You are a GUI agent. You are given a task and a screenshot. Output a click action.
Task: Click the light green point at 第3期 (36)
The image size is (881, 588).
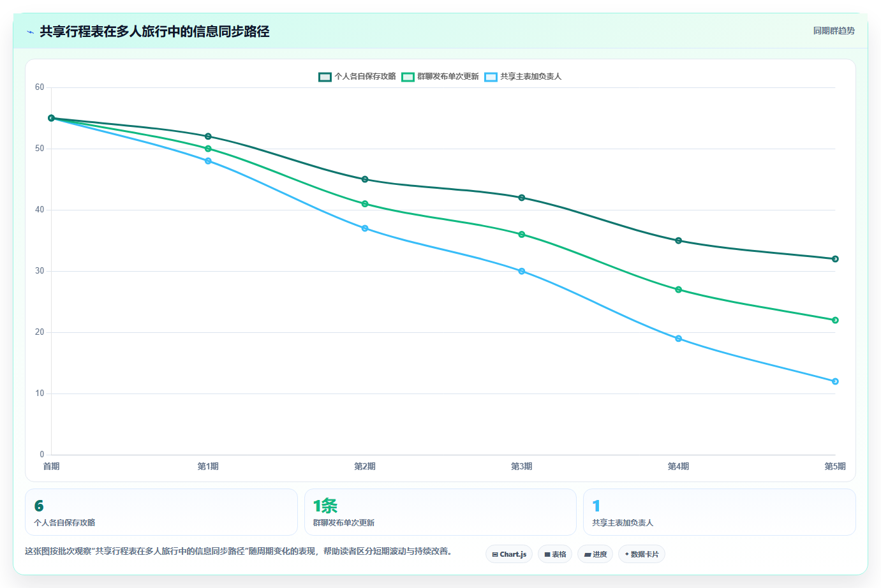[522, 235]
